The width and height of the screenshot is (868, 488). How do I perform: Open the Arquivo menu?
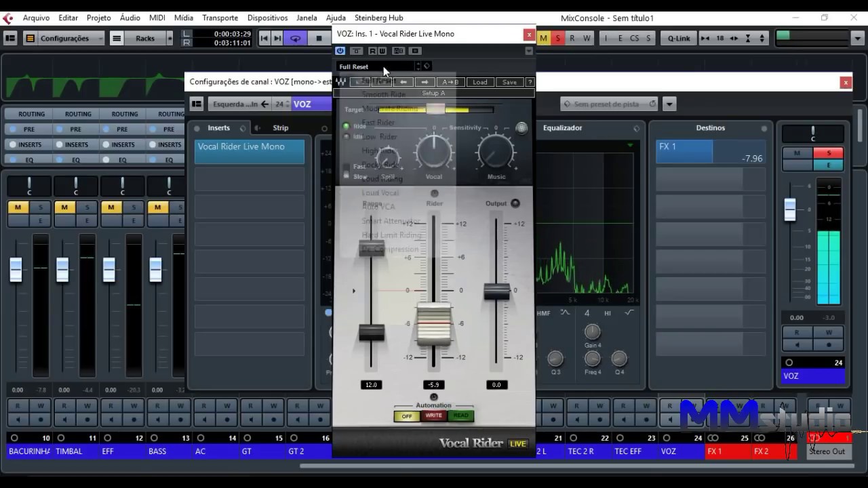[x=37, y=18]
